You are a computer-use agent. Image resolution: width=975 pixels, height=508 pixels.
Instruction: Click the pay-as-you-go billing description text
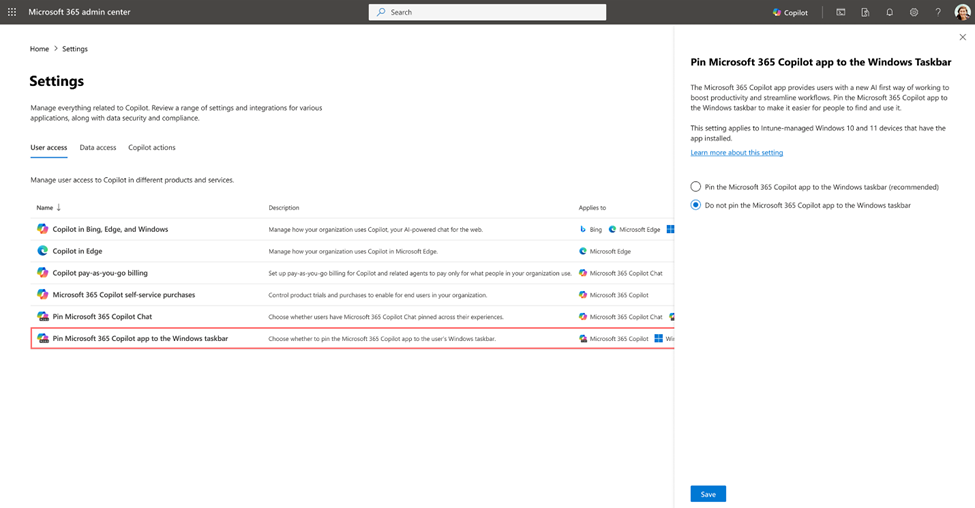pyautogui.click(x=420, y=273)
